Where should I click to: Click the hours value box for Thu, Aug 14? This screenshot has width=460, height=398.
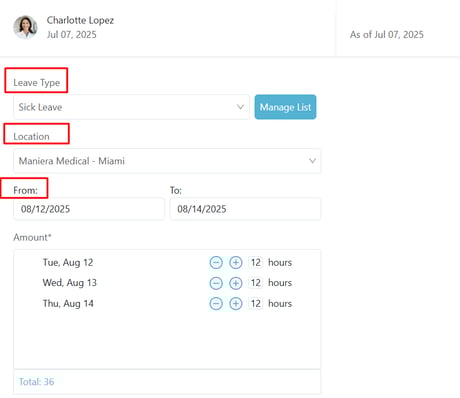(x=256, y=304)
